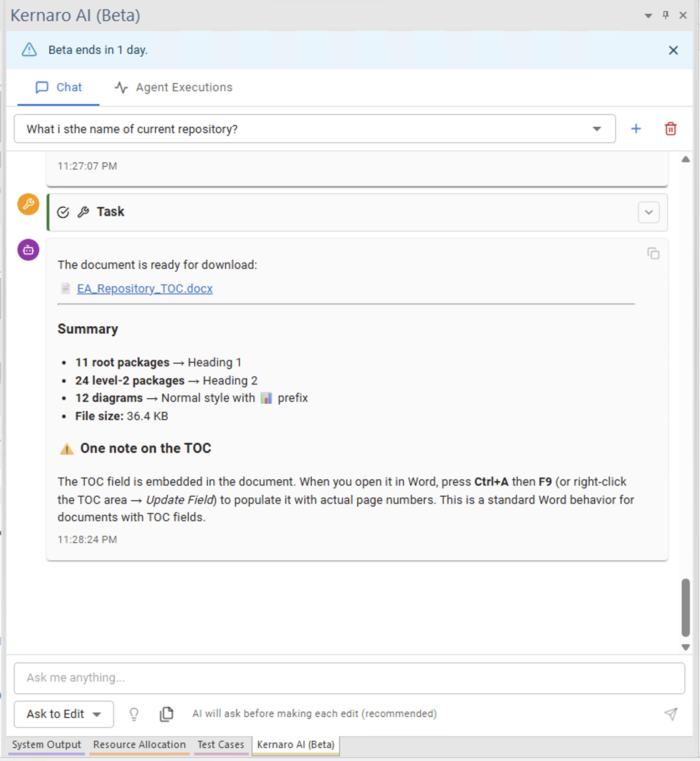
Task: Click the 'AI will ask before making each edit' hint
Action: (x=314, y=714)
